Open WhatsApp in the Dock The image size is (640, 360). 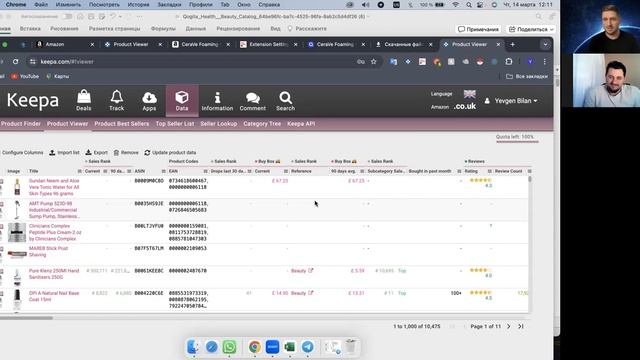click(229, 347)
